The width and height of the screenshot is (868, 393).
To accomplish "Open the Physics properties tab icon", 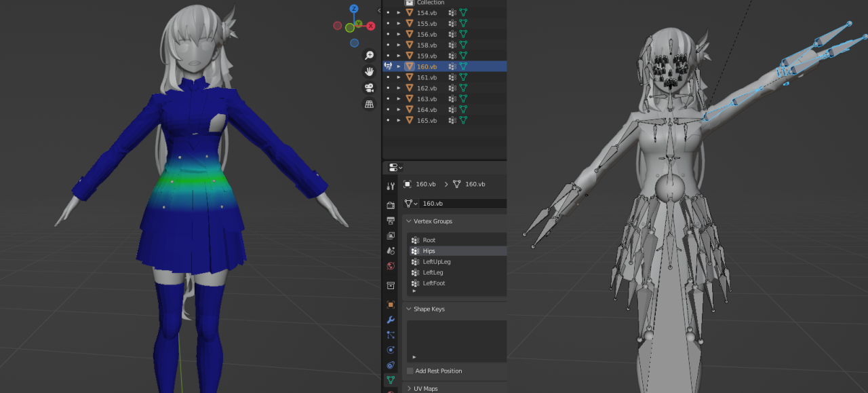I will (x=391, y=350).
